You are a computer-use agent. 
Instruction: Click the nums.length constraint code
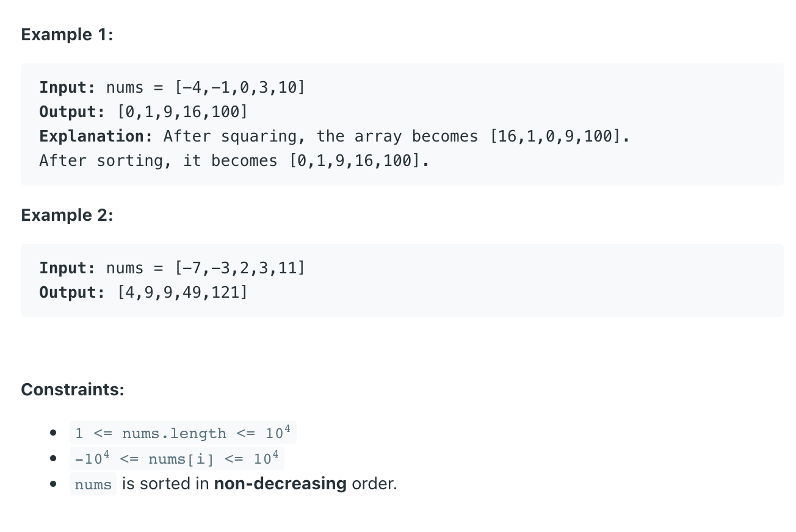(183, 433)
